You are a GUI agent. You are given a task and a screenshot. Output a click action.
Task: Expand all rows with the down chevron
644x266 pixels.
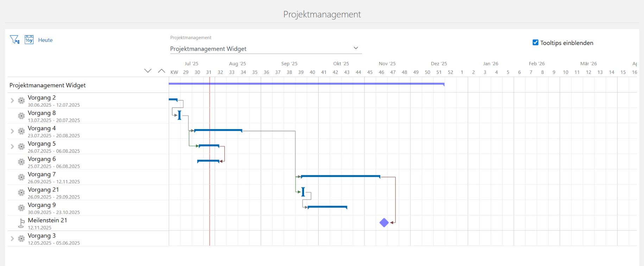[148, 71]
